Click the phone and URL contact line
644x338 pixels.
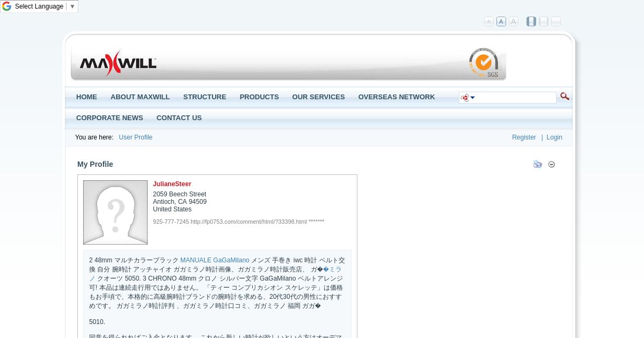pyautogui.click(x=238, y=222)
